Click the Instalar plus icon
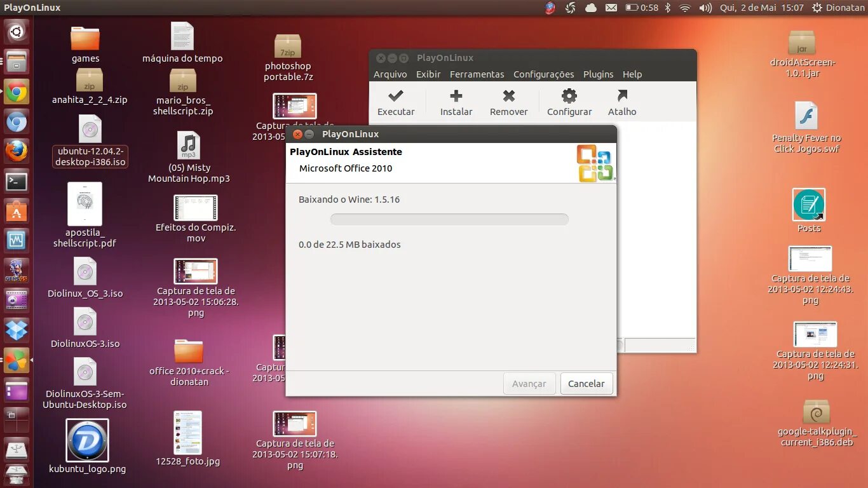The image size is (868, 488). click(456, 96)
